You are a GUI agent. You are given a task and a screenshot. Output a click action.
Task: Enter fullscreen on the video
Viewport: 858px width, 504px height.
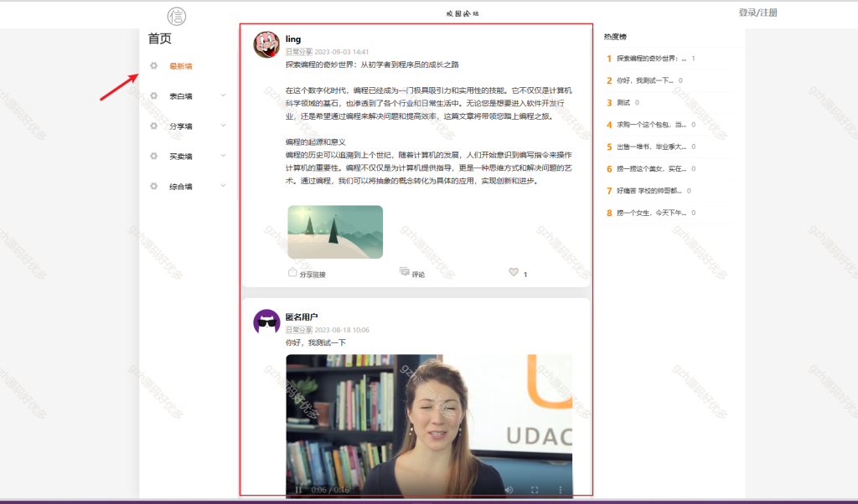pyautogui.click(x=535, y=490)
